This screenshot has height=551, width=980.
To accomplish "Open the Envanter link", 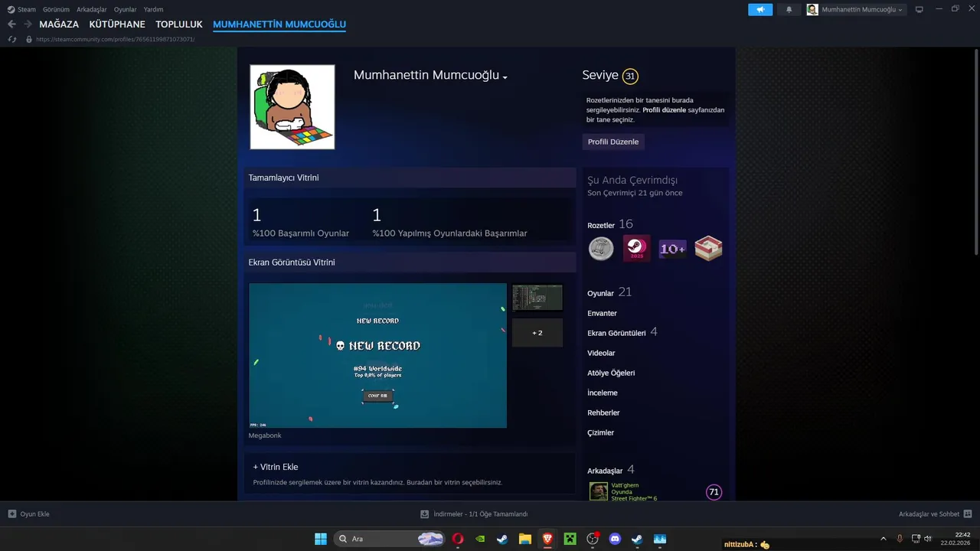I will click(x=602, y=313).
